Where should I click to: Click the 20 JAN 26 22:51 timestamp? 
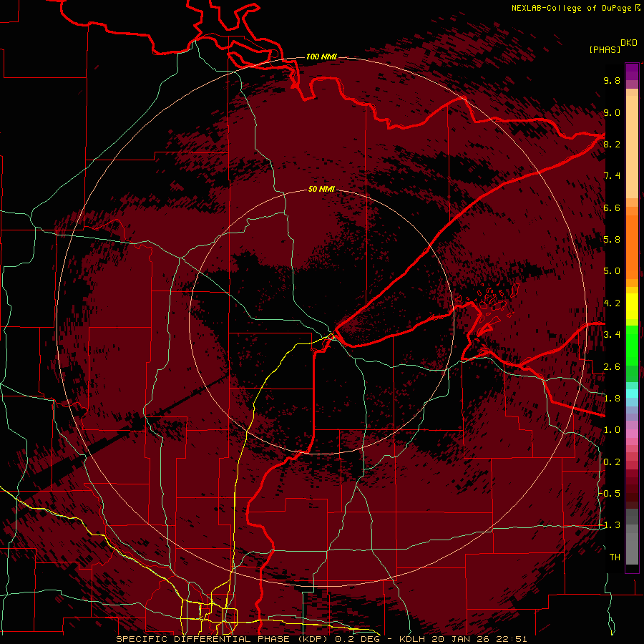pyautogui.click(x=479, y=639)
